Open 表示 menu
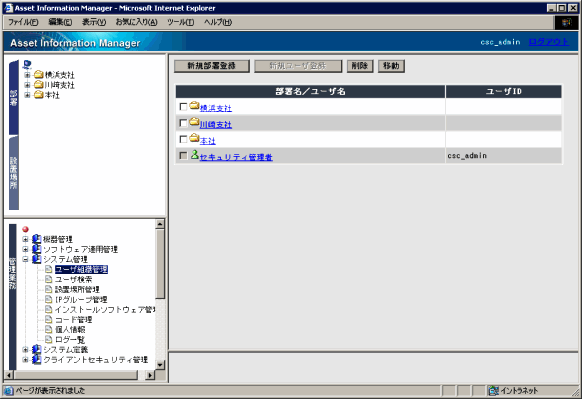Image resolution: width=582 pixels, height=399 pixels. [94, 22]
